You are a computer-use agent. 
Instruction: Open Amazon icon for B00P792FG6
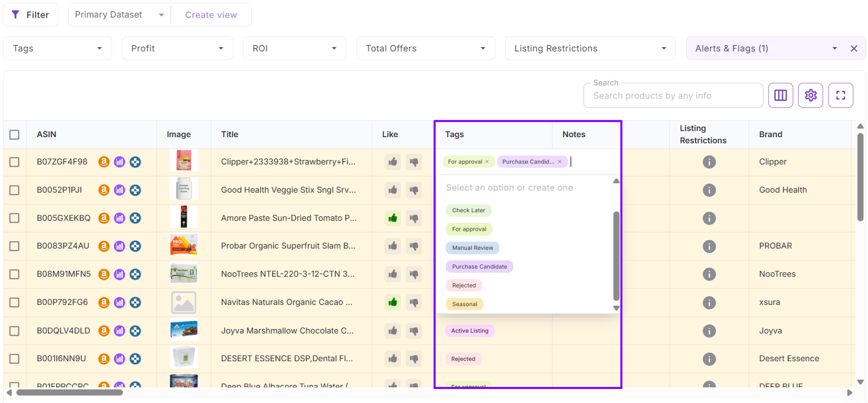[104, 302]
